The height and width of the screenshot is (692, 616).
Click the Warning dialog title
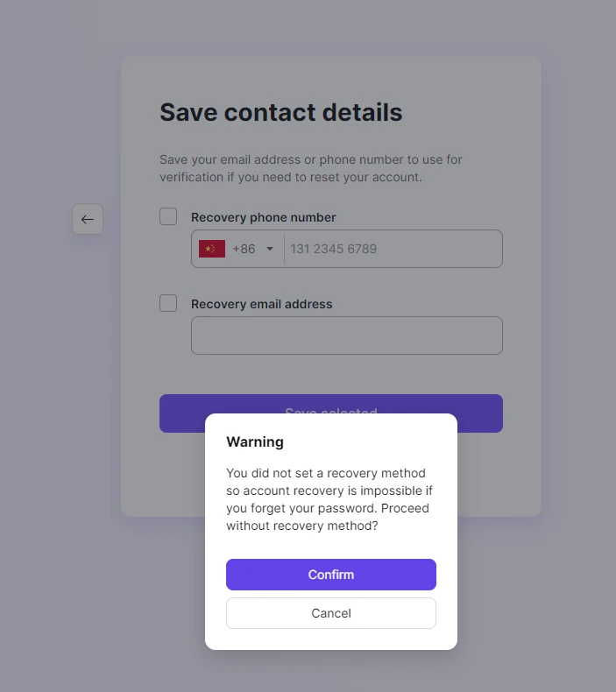click(x=255, y=441)
